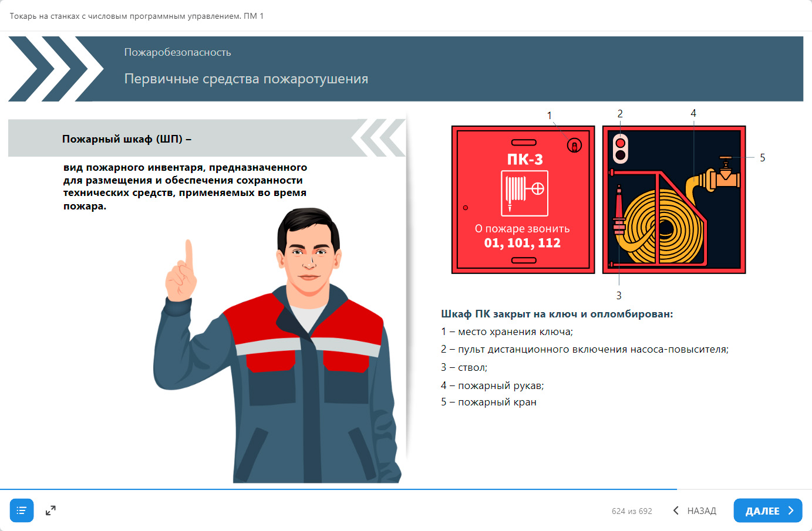This screenshot has height=531, width=812.
Task: Click the ПК-3 label on closed cabinet
Action: (x=525, y=160)
